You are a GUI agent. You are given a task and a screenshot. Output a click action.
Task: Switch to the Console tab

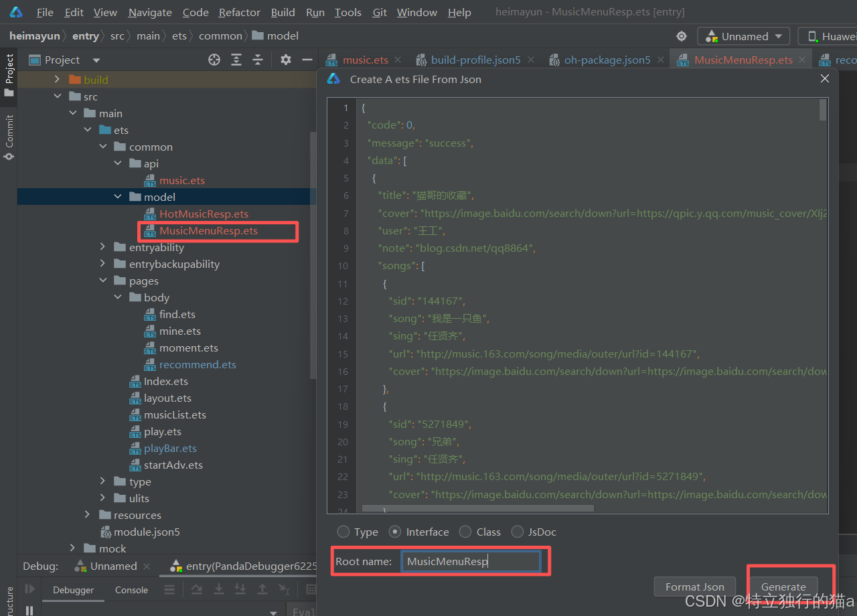pos(131,590)
